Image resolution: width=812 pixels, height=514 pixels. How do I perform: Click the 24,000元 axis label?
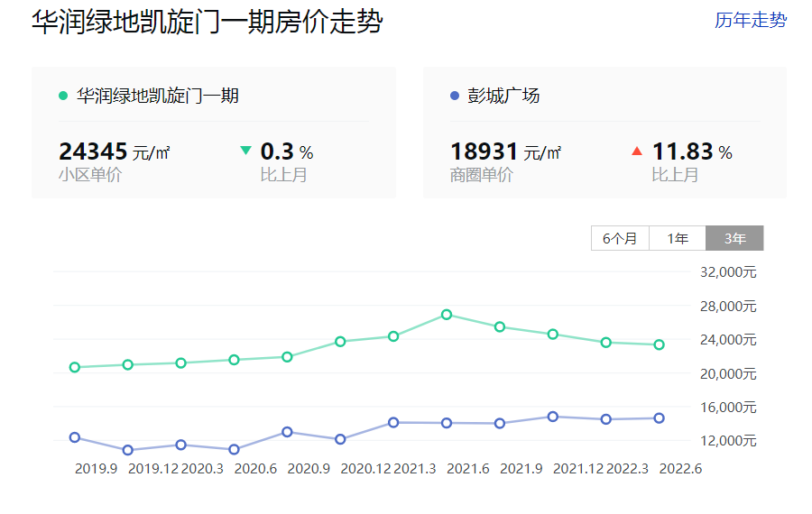click(728, 340)
